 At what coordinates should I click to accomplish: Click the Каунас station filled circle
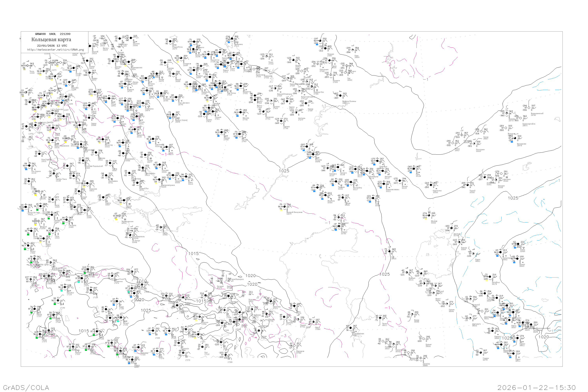click(x=87, y=61)
